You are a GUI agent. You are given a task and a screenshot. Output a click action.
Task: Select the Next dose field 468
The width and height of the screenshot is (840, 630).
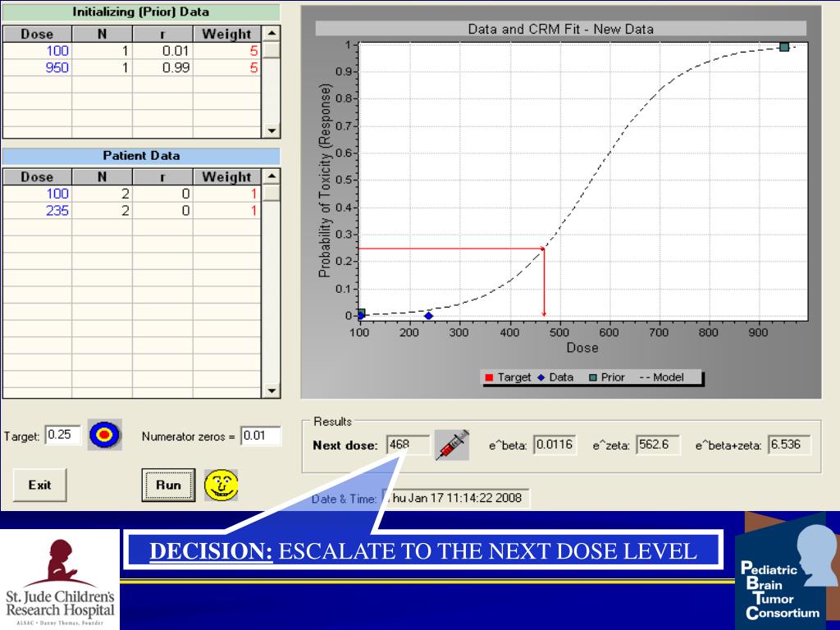[x=408, y=445]
